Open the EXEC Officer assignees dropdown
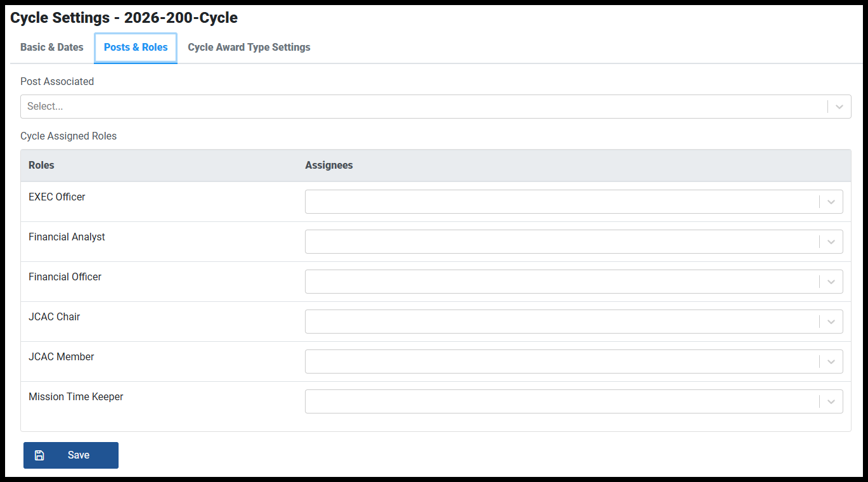Screen dimensions: 868x482 [574, 202]
